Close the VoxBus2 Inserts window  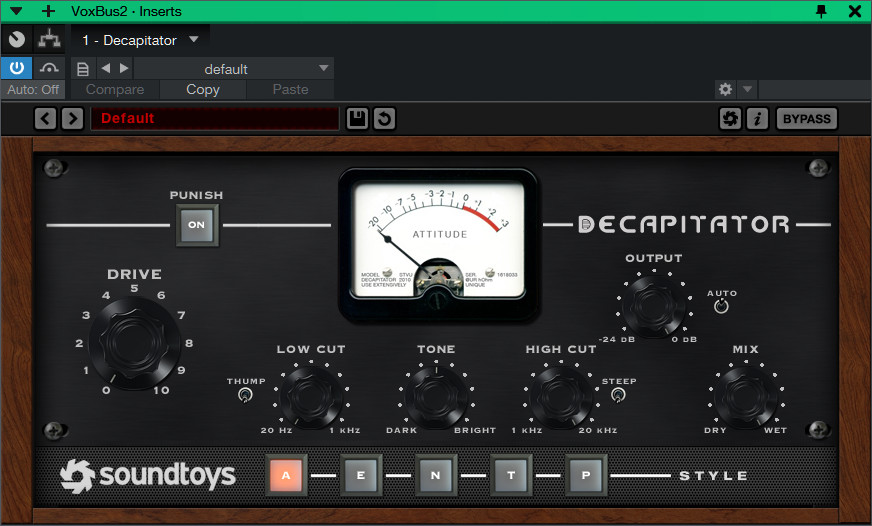point(855,11)
